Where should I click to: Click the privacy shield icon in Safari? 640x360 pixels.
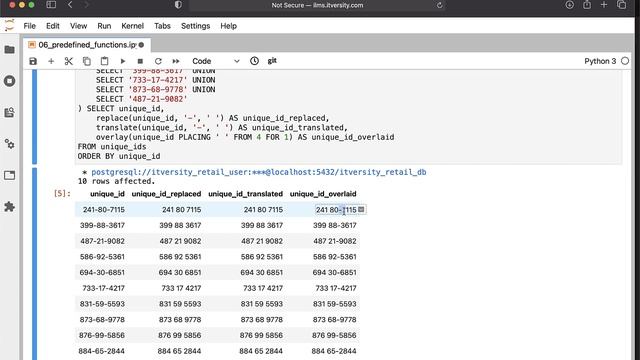coord(178,5)
